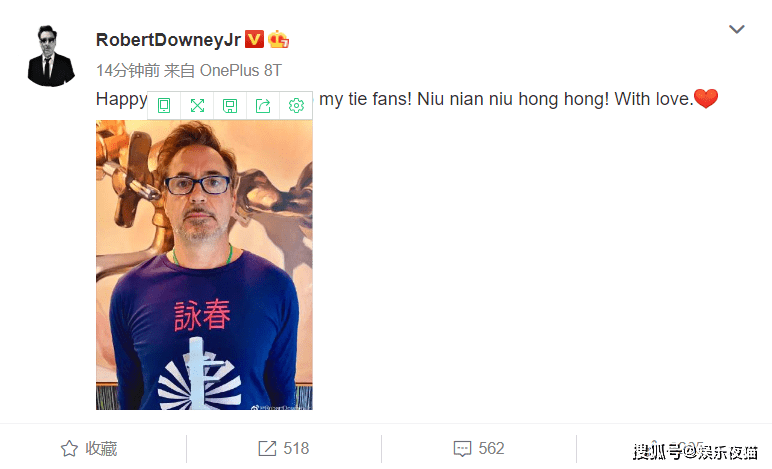Click the star icon beside 收藏
The width and height of the screenshot is (772, 469).
[x=69, y=448]
